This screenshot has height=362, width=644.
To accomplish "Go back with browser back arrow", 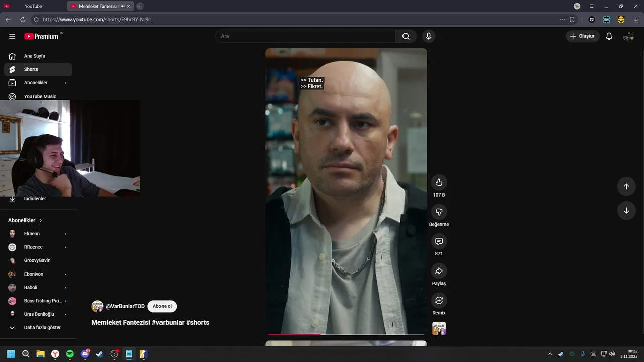I will [x=8, y=20].
